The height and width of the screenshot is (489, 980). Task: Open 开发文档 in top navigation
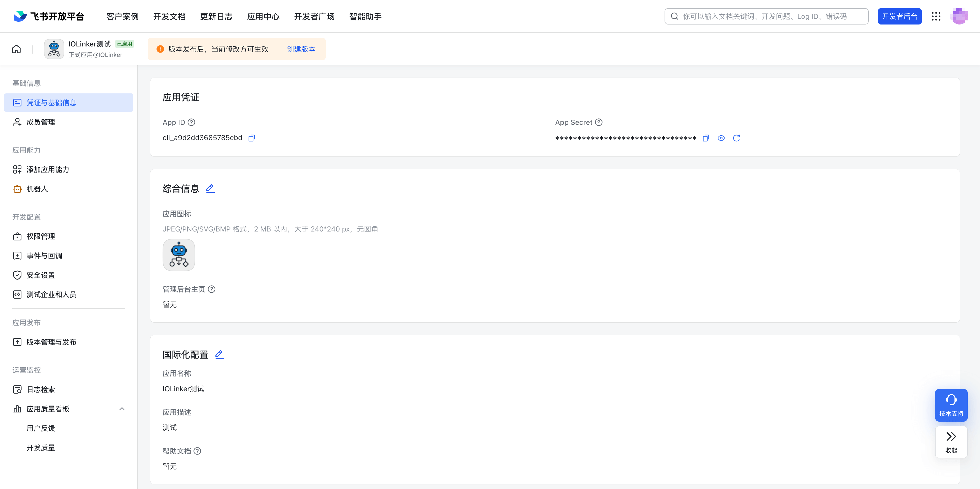169,16
